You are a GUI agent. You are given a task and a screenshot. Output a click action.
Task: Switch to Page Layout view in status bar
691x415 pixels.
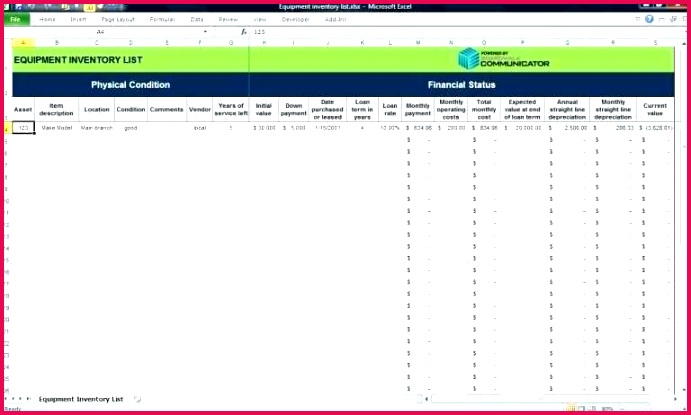click(582, 408)
